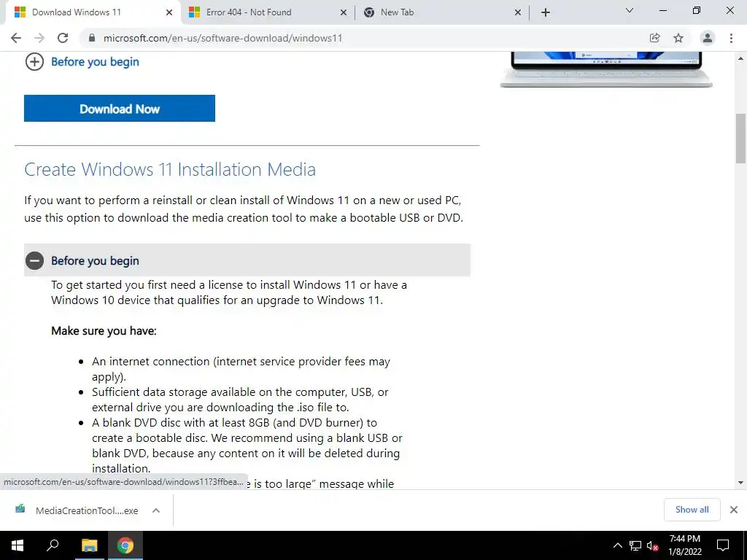Close the downloads bar
This screenshot has height=560, width=747.
coord(734,510)
